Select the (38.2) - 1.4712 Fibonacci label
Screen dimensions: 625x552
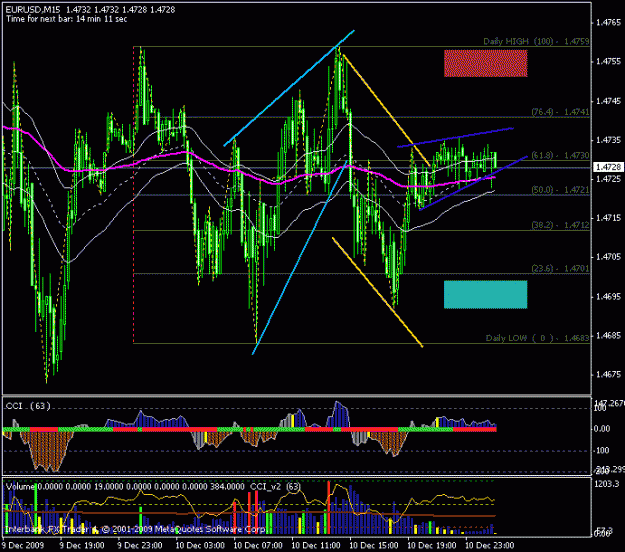[x=560, y=225]
